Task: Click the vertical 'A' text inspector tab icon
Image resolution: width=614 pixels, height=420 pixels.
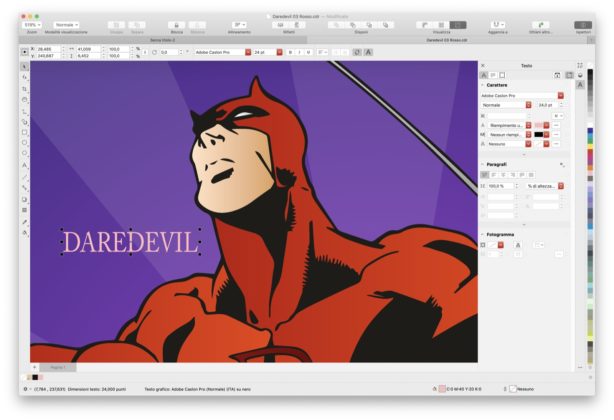Action: (580, 85)
